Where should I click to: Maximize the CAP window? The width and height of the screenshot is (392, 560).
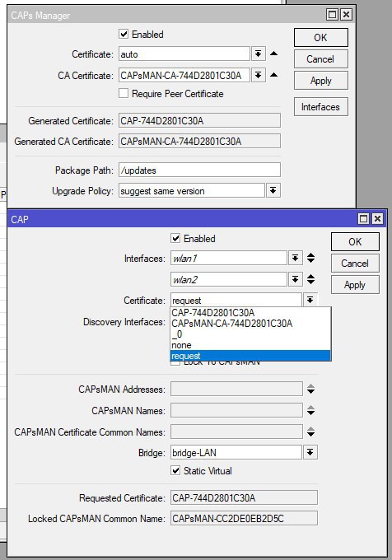tap(363, 219)
